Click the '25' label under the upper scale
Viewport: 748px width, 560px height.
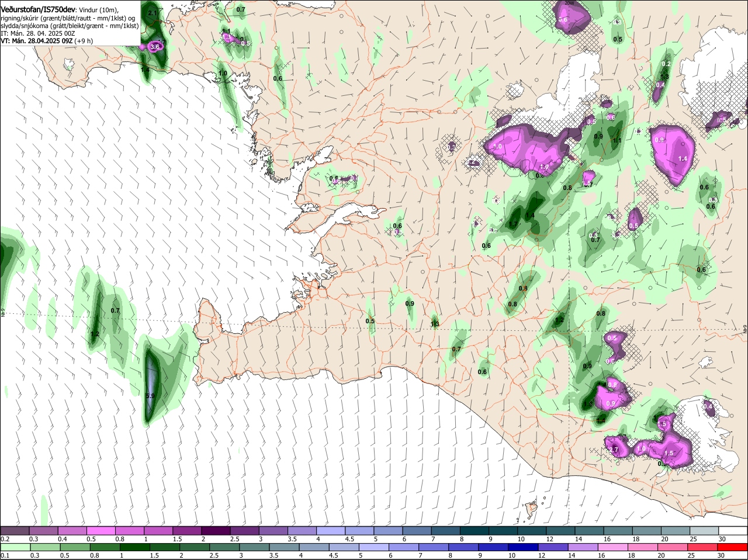[694, 539]
